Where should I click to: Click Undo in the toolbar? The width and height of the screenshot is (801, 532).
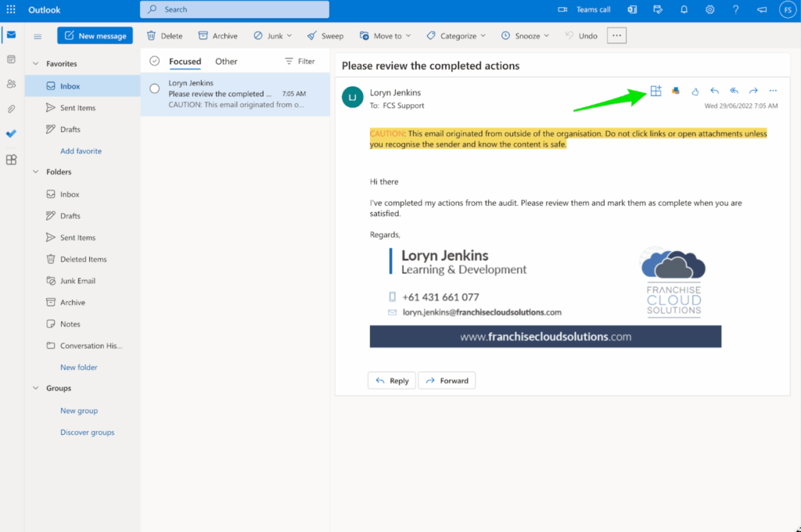pyautogui.click(x=581, y=36)
